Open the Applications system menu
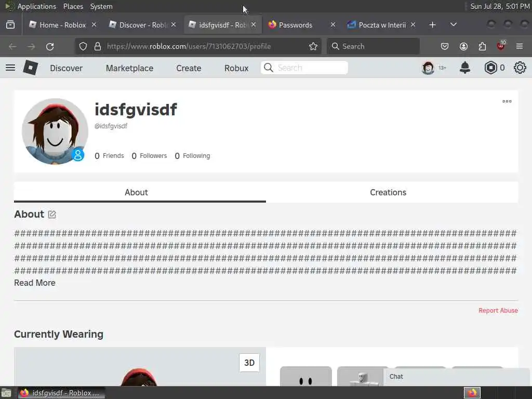The height and width of the screenshot is (399, 532). point(37,6)
